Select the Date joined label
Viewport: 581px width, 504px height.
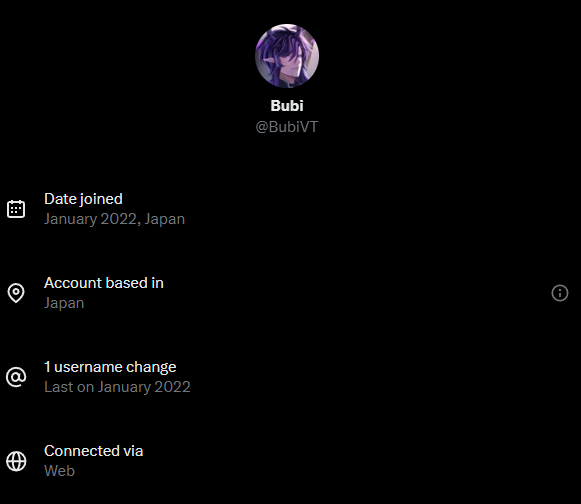pos(83,199)
